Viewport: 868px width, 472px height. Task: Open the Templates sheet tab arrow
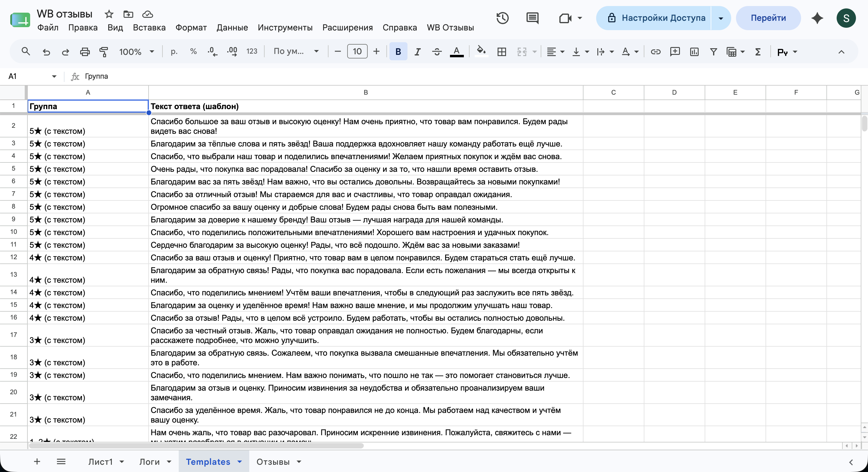240,461
